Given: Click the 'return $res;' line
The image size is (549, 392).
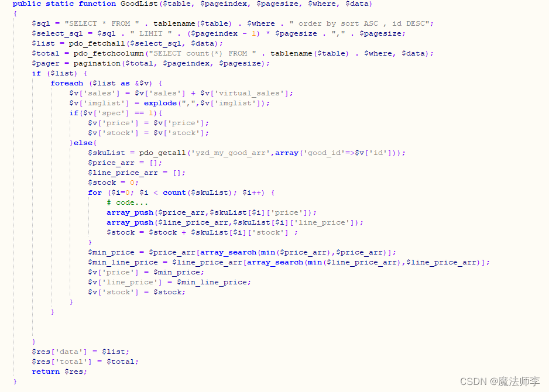Looking at the screenshot, I should point(60,372).
